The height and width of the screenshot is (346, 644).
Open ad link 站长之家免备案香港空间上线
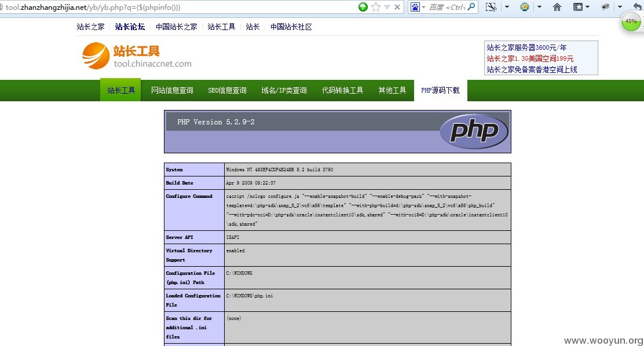click(532, 70)
